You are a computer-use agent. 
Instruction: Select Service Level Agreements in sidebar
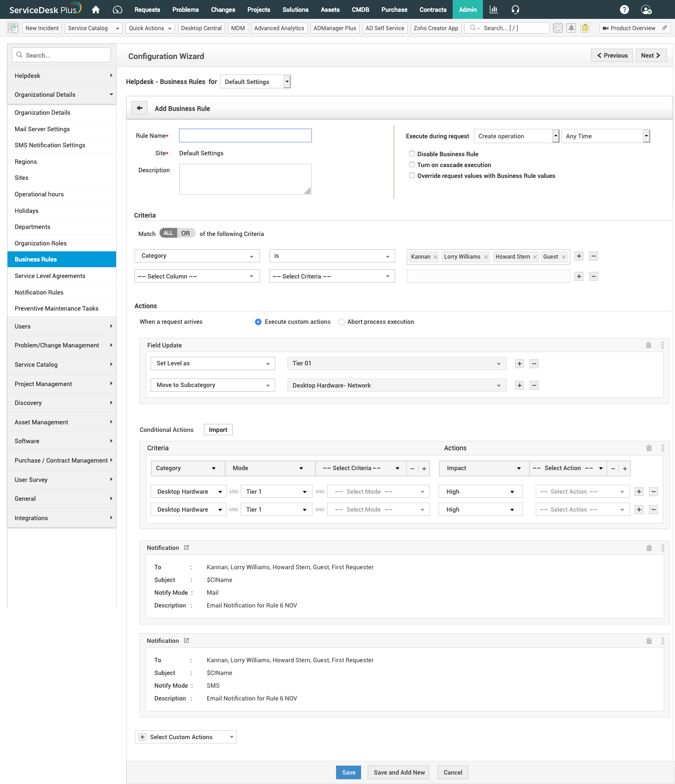point(50,276)
